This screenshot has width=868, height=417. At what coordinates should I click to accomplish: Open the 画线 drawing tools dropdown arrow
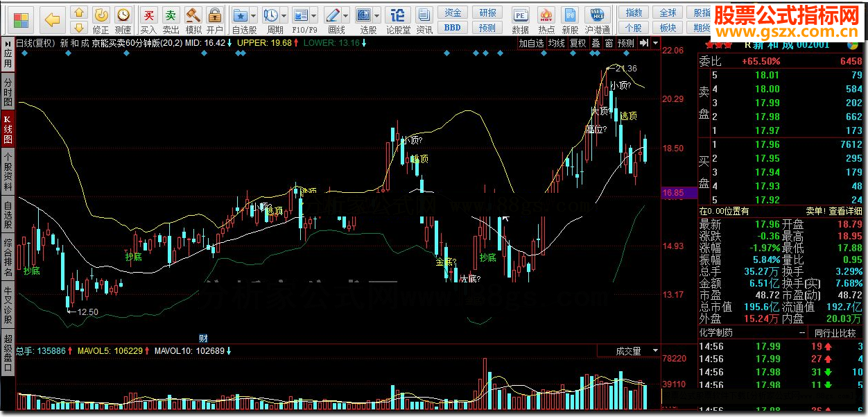346,15
